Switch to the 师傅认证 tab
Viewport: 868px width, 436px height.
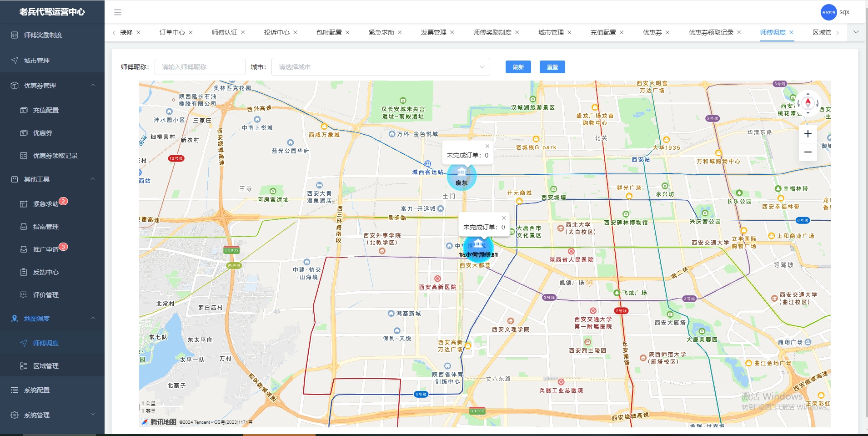[225, 32]
